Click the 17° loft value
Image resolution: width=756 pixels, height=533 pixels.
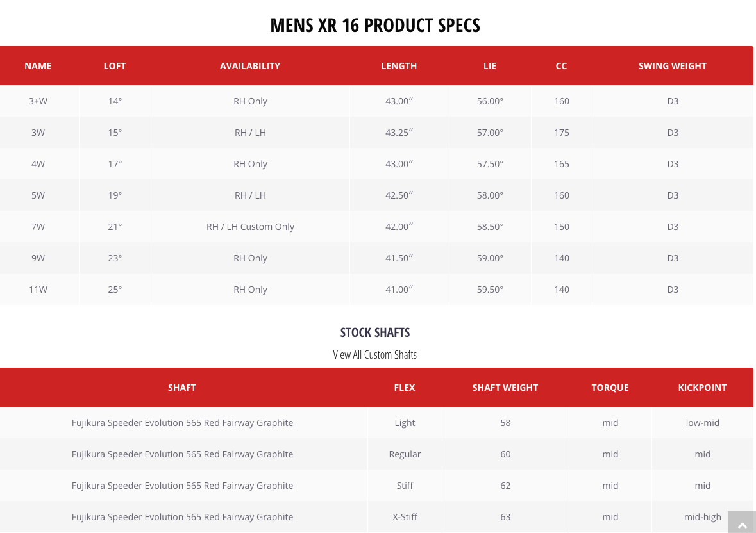click(x=115, y=164)
